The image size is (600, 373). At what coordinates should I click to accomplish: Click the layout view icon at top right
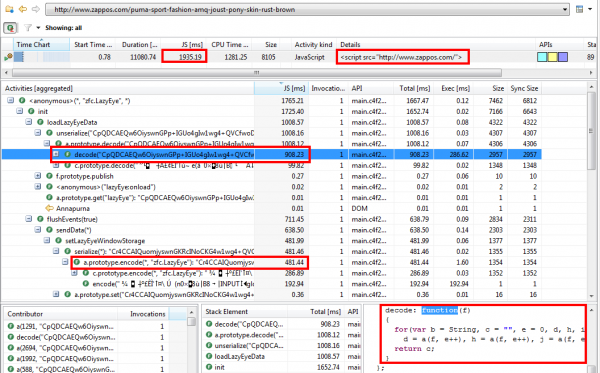(x=580, y=9)
